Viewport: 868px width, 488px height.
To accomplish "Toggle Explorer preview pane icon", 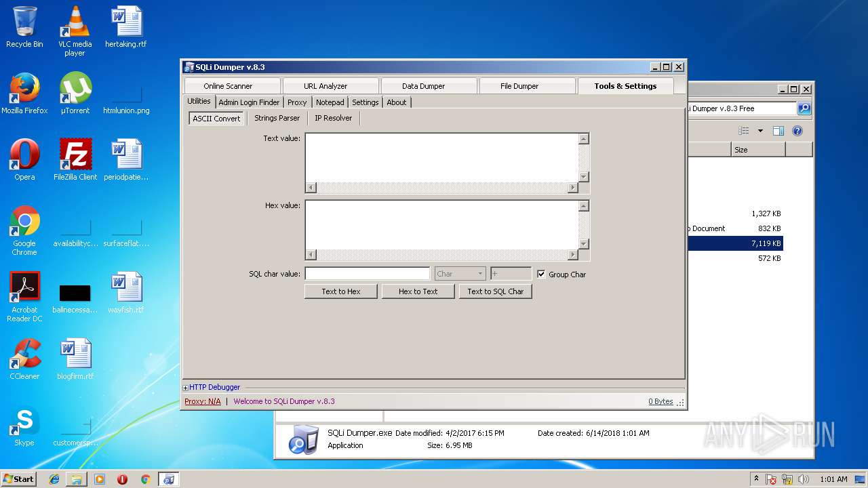I will tap(778, 131).
